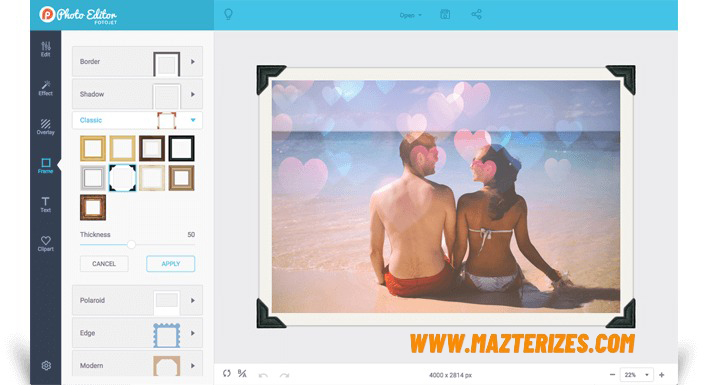Click the APPLY button

171,264
